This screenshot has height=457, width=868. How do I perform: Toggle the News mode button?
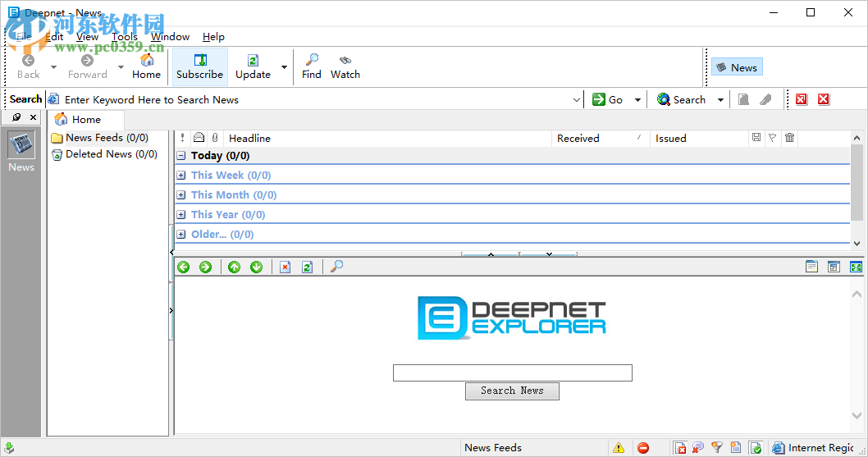(x=737, y=67)
